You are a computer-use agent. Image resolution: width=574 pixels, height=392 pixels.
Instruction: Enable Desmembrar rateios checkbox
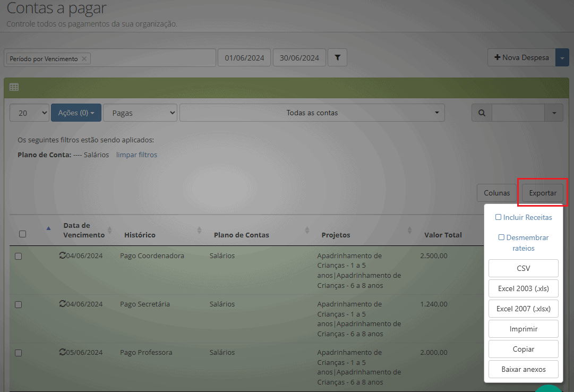pyautogui.click(x=501, y=237)
